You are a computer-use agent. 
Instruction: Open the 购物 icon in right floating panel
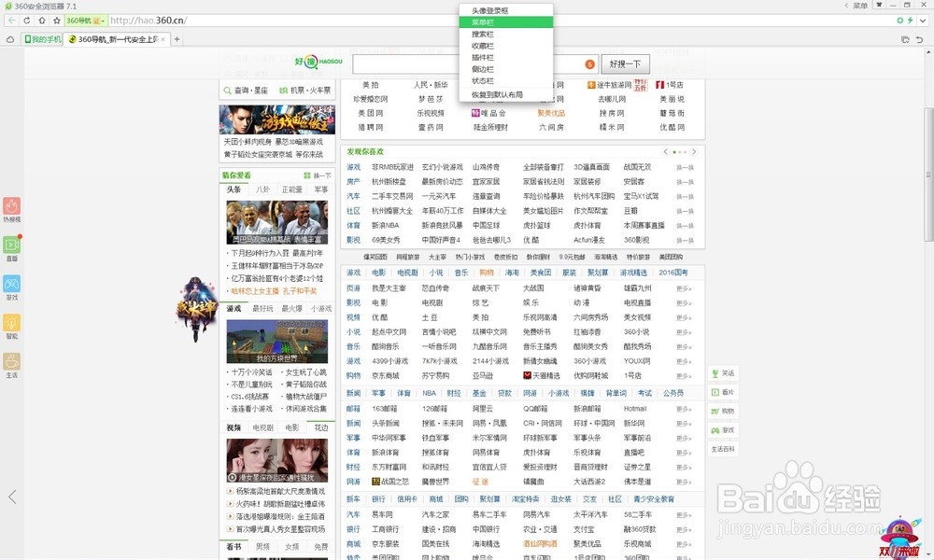point(723,412)
